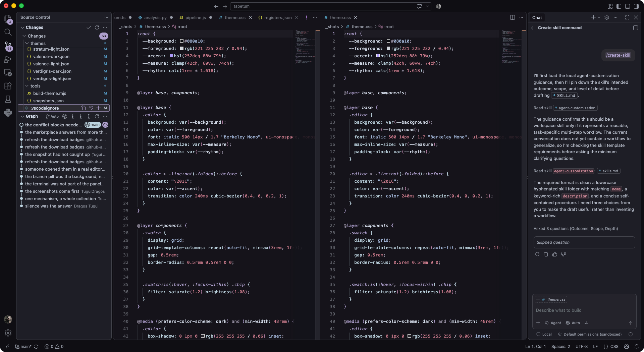Discard changes on .vscodeignore row

pos(91,108)
